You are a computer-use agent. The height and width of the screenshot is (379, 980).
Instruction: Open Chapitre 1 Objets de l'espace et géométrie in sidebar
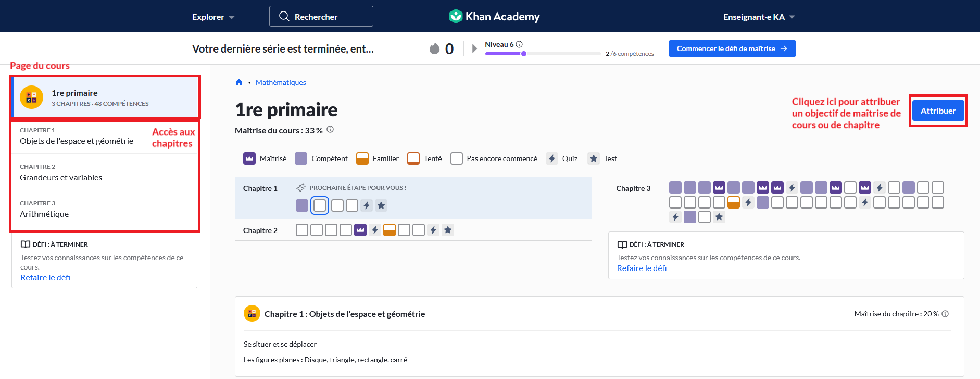(105, 136)
